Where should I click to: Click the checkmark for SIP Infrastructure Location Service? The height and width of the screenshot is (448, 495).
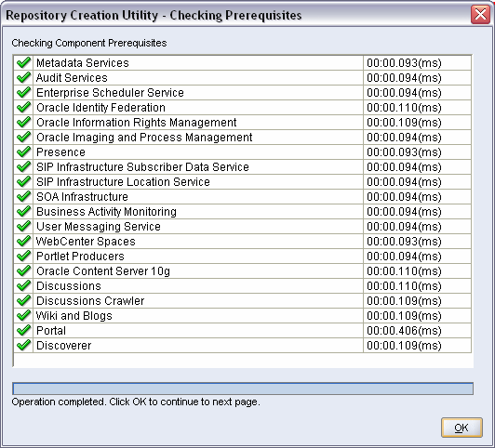[x=23, y=181]
